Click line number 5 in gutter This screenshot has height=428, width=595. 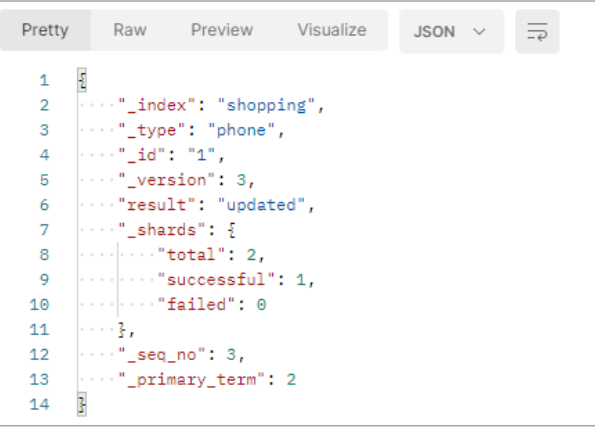point(44,180)
